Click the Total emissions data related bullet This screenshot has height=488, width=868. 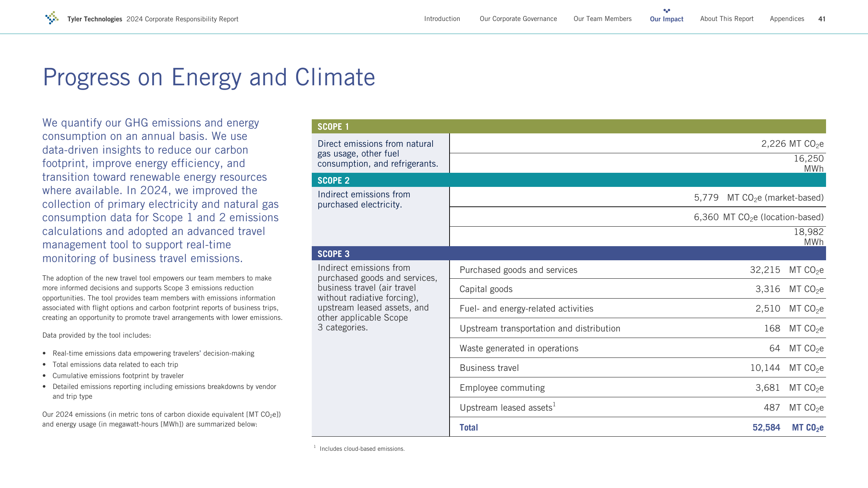115,365
